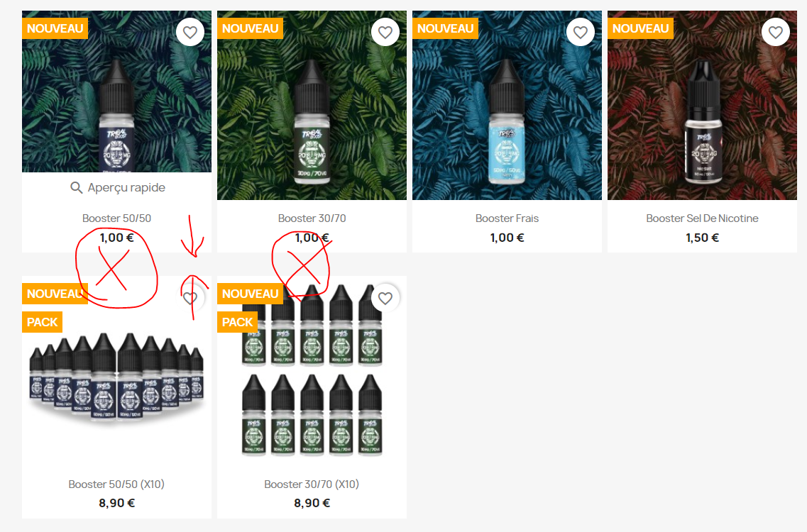Click heart icon on Booster 30/70 product
This screenshot has width=807, height=532.
(x=385, y=32)
